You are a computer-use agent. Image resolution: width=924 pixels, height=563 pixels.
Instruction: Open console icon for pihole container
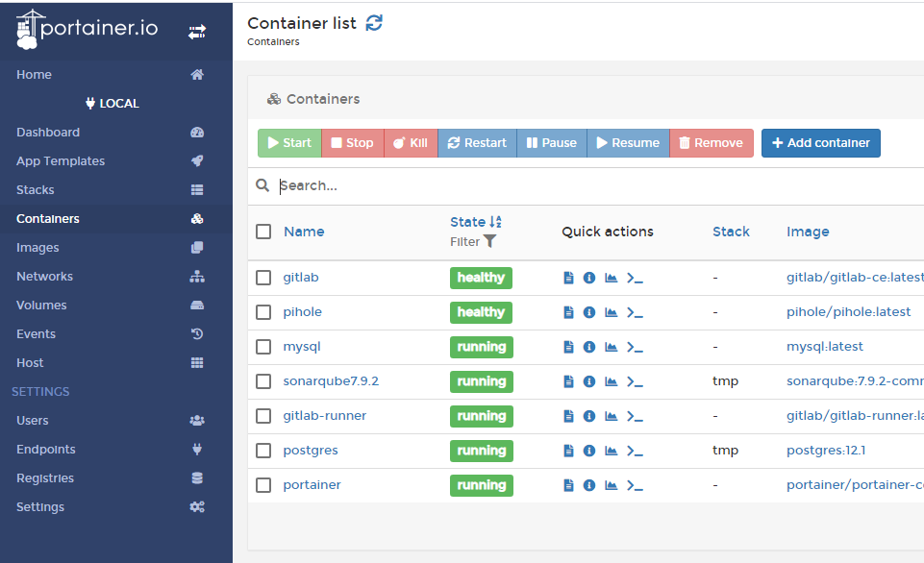coord(635,312)
